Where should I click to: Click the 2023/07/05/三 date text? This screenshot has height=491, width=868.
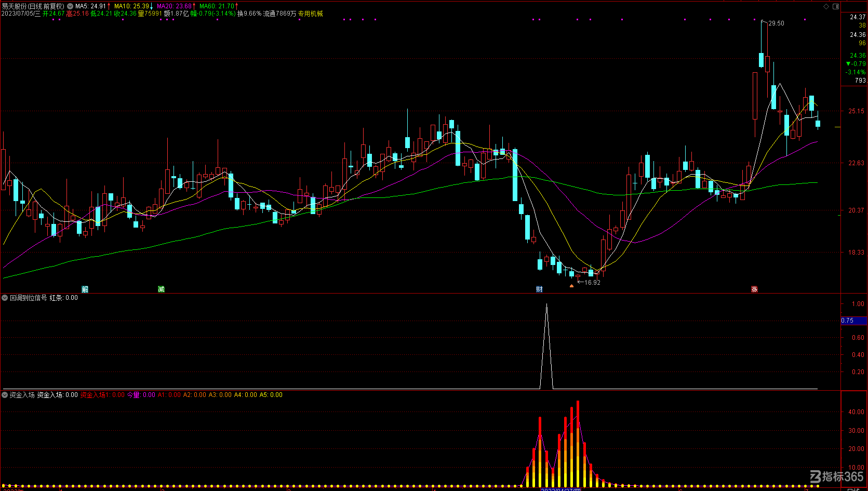21,14
